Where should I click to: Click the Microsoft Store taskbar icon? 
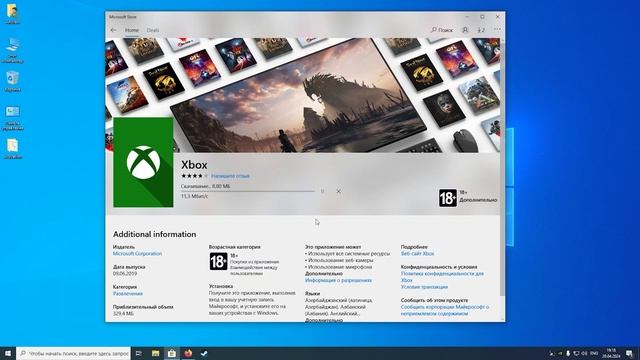pos(172,353)
